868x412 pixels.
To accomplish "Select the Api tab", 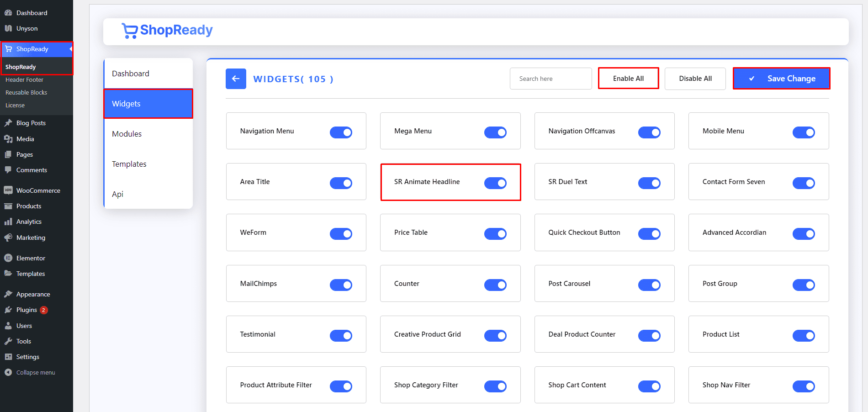I will tap(118, 194).
